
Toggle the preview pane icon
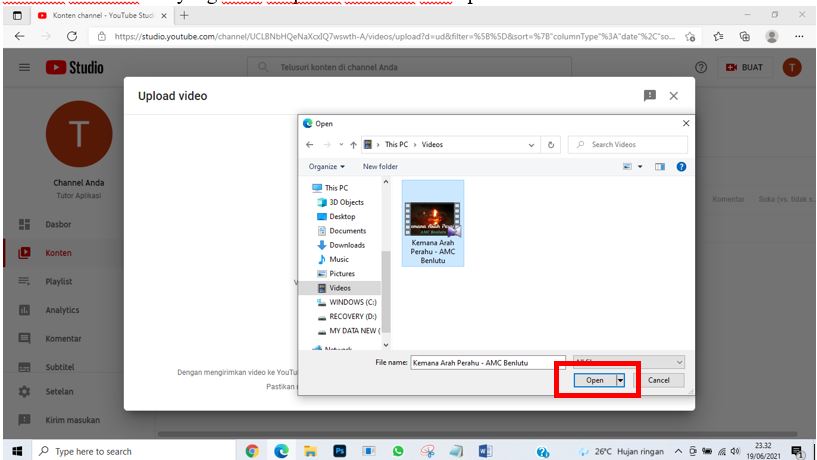(660, 167)
